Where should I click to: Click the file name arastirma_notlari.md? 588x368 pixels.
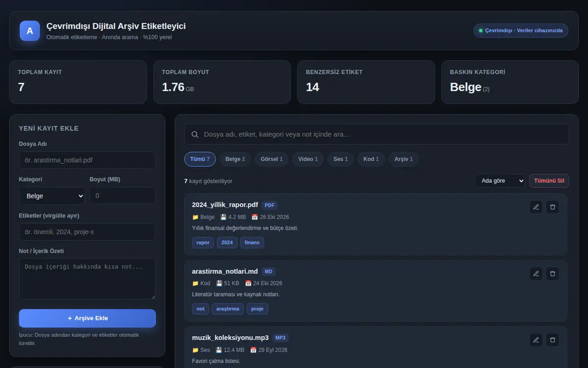coord(225,271)
